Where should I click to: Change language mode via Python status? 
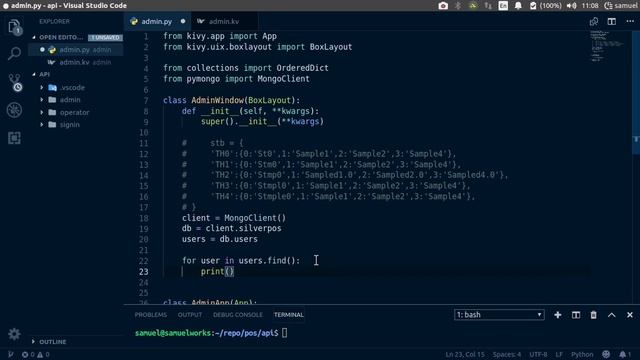point(582,354)
